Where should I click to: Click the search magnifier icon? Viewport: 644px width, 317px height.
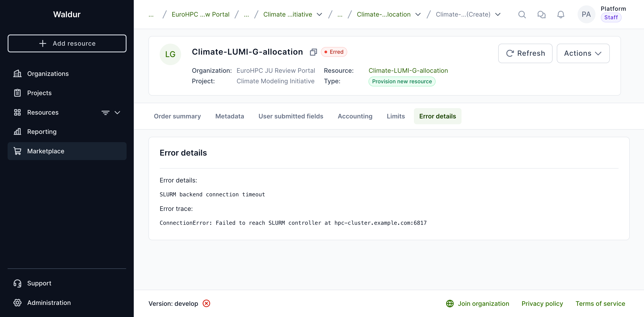[522, 15]
